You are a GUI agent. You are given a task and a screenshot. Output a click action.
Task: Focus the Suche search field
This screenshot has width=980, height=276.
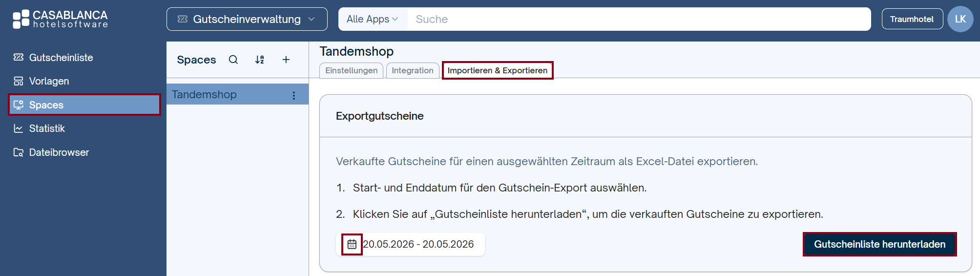pyautogui.click(x=639, y=19)
